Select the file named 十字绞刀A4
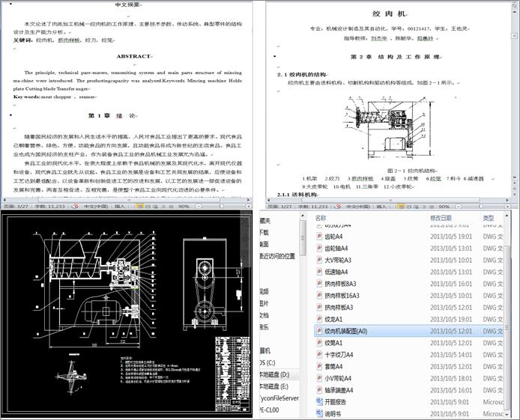This screenshot has height=420, width=520. pyautogui.click(x=339, y=354)
